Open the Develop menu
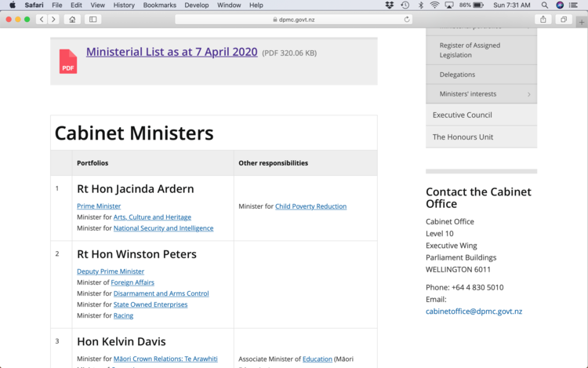Image resolution: width=588 pixels, height=368 pixels. pos(197,5)
